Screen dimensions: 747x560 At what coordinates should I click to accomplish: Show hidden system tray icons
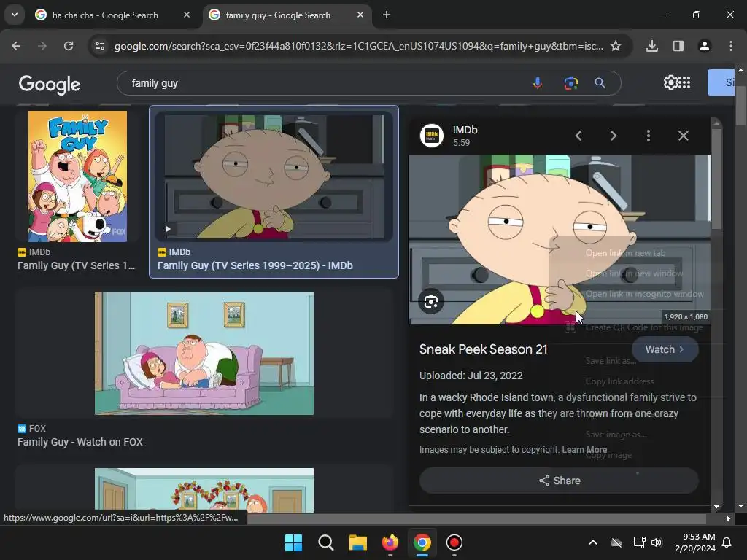pyautogui.click(x=592, y=542)
